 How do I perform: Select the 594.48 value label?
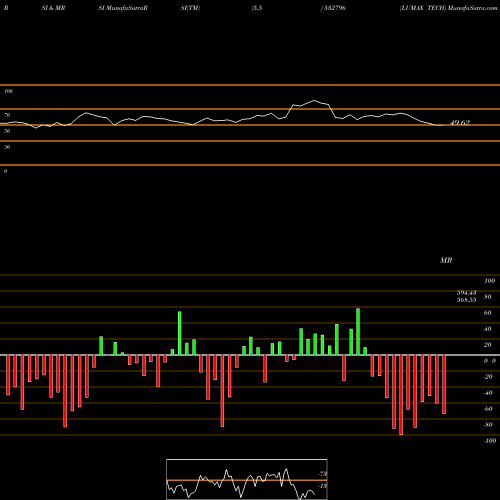(466, 293)
